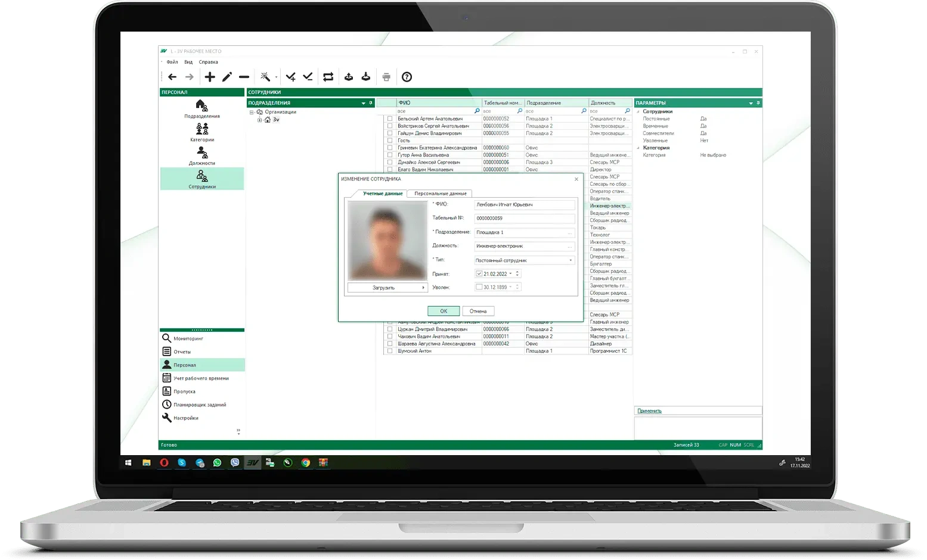Click the Edit pencil toolbar icon

[227, 77]
